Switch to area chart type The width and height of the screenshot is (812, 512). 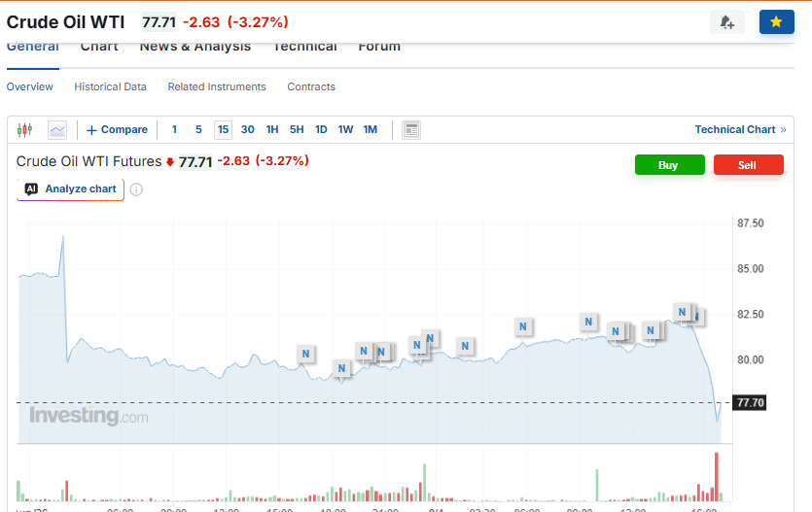[x=57, y=130]
